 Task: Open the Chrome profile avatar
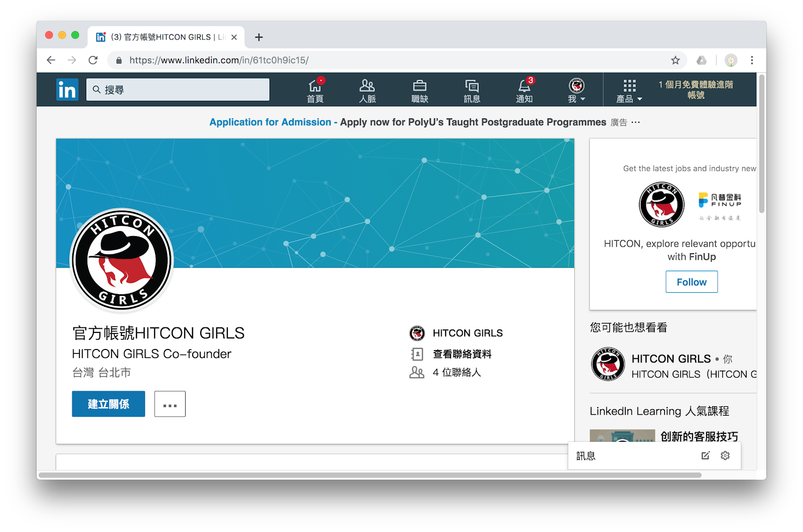point(731,60)
